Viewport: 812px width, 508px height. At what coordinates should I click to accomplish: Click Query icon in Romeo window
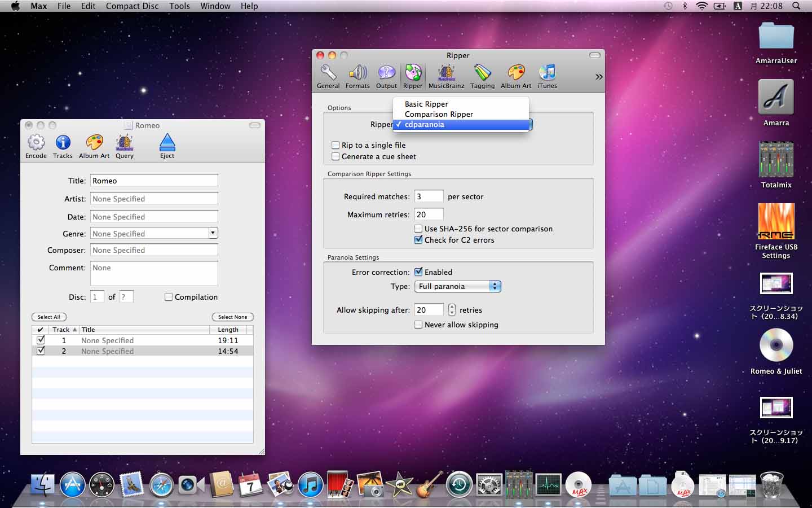(125, 147)
